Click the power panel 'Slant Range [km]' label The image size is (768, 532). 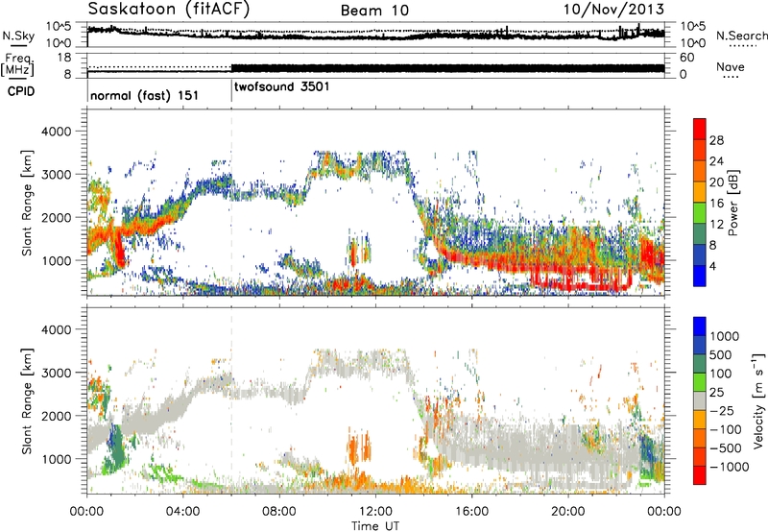[27, 203]
